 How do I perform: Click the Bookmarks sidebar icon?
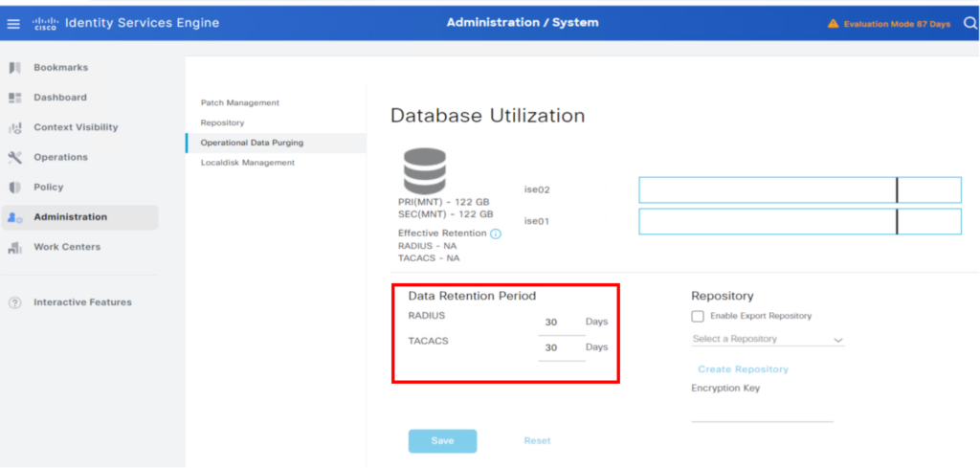point(14,68)
